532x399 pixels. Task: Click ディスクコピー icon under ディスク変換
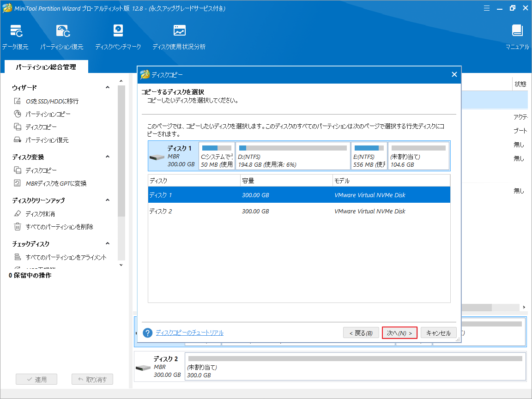click(17, 170)
